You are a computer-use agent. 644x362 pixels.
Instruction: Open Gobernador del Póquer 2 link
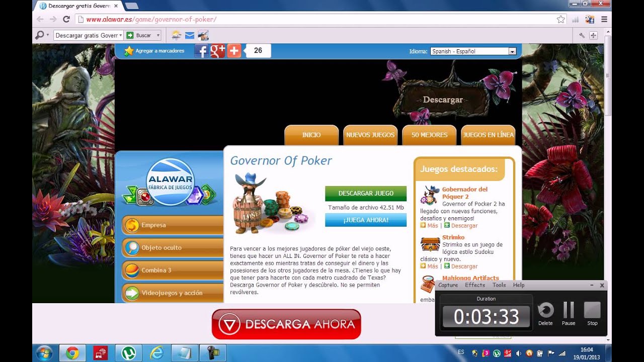465,193
